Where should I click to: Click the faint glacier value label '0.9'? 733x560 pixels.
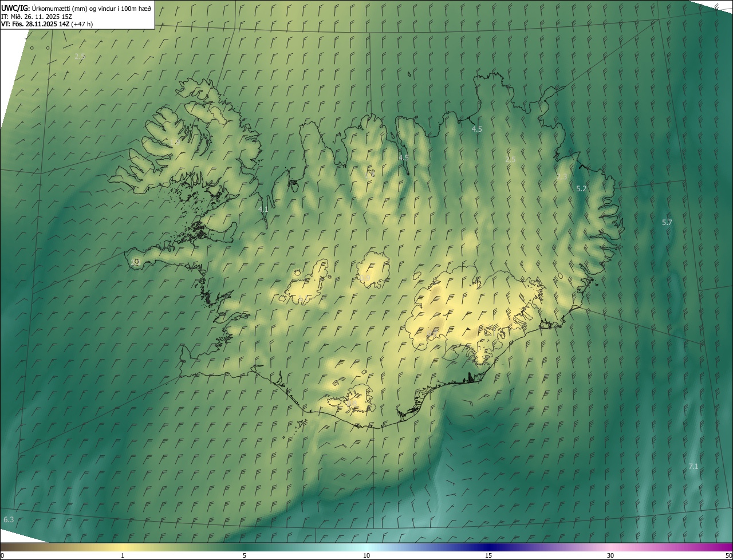(365, 278)
